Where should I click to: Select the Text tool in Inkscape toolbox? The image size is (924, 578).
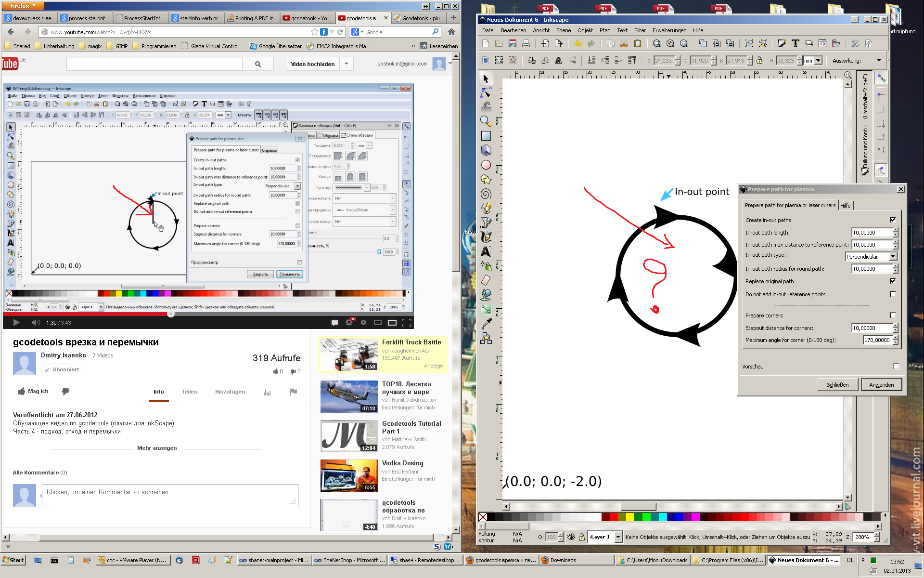486,251
